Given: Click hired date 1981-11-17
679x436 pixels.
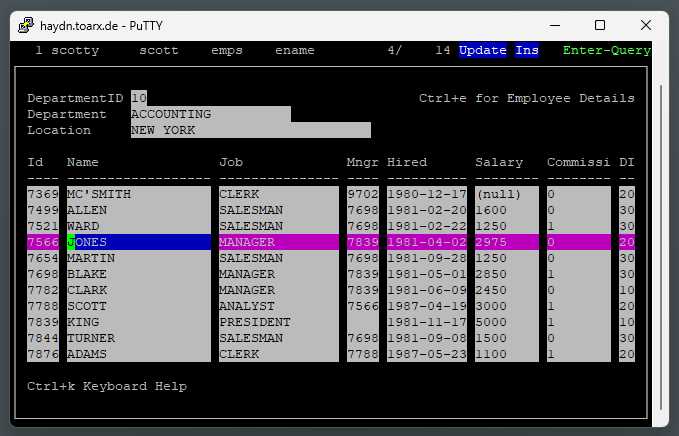Looking at the screenshot, I should 427,322.
